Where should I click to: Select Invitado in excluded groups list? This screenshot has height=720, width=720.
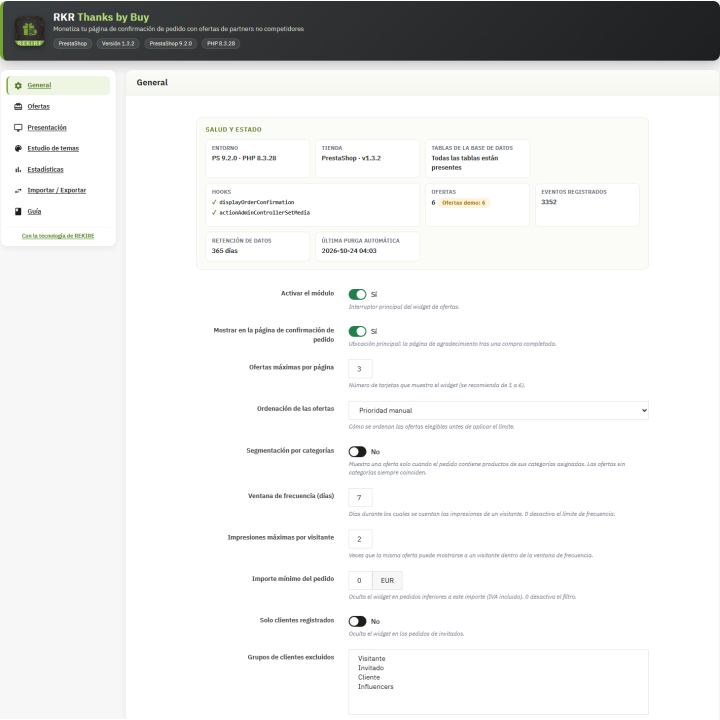coord(371,668)
